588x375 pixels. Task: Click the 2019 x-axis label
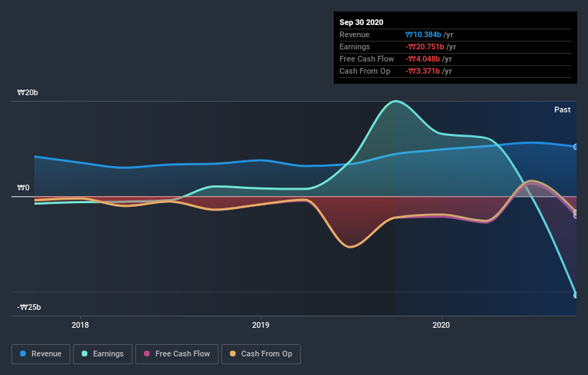tap(261, 325)
